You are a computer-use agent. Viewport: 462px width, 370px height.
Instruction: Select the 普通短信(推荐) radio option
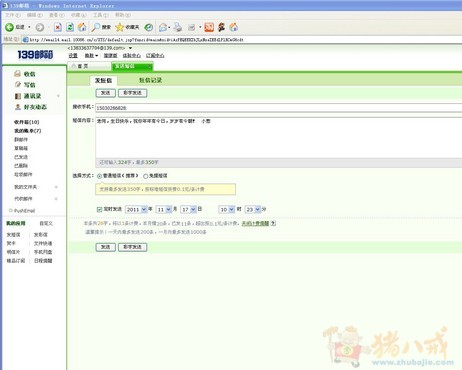[99, 176]
